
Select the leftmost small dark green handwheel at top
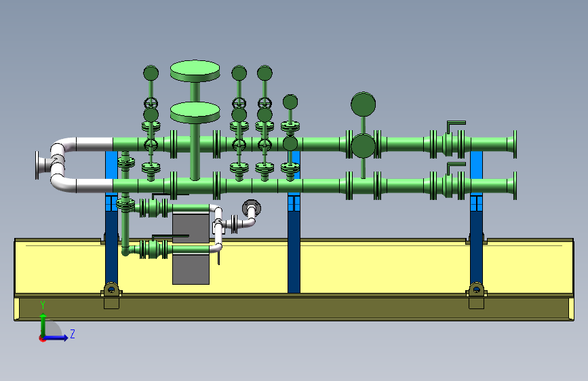point(151,73)
